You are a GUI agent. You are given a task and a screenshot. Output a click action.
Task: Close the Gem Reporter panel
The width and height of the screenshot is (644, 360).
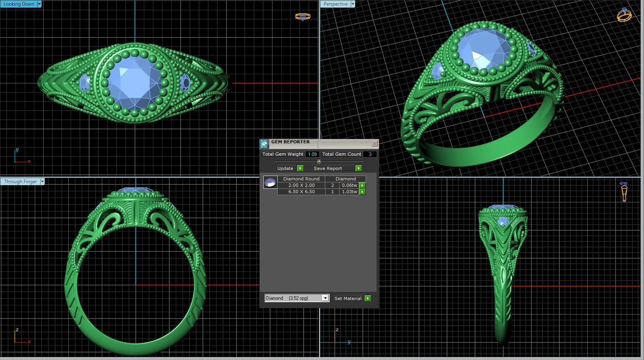374,144
